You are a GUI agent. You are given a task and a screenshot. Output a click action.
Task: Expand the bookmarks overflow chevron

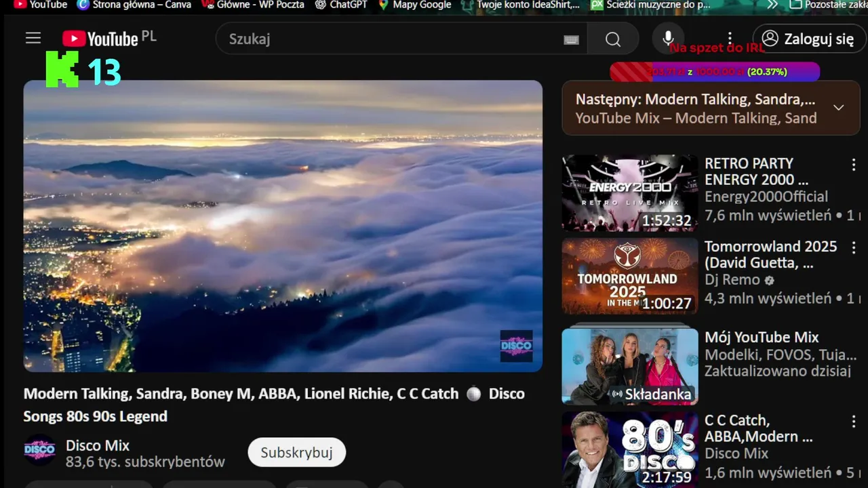tap(772, 5)
